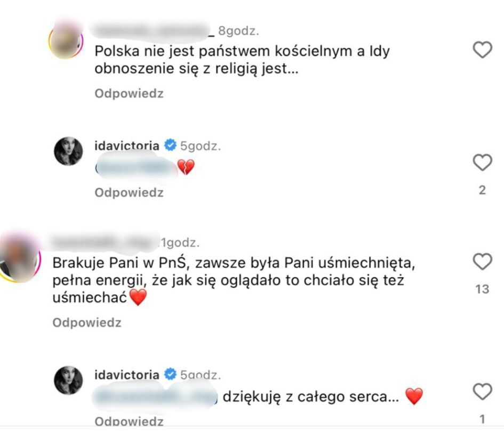The height and width of the screenshot is (439, 504).
Task: Expand truncated 'obnoszenie się z religią jest...' comment
Action: pyautogui.click(x=196, y=68)
